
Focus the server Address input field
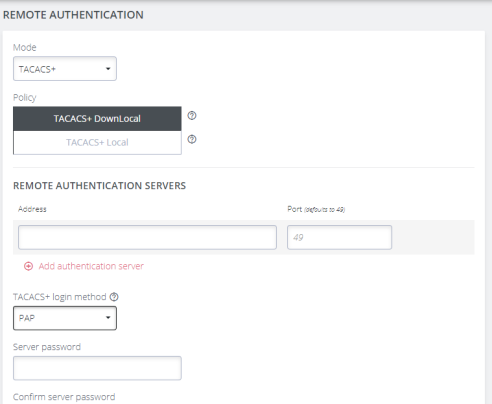[x=147, y=237]
